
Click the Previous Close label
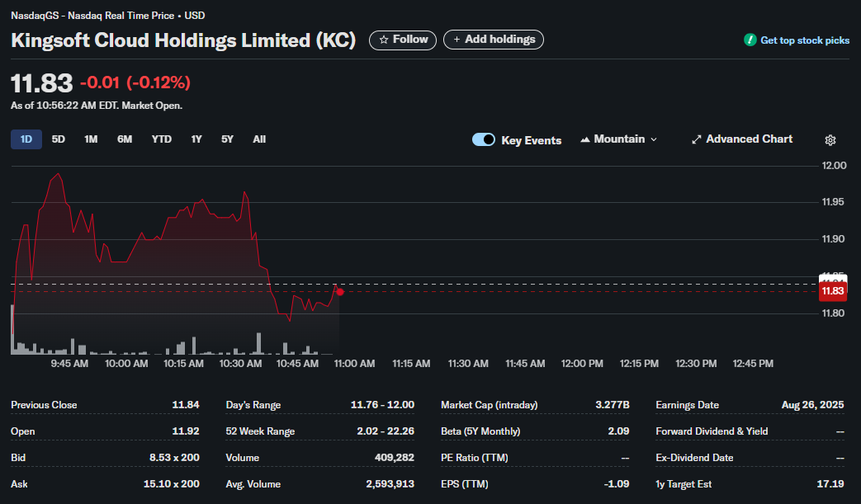click(x=44, y=405)
